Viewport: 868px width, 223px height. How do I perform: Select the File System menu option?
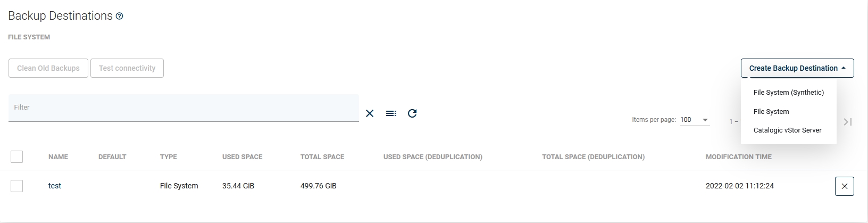[771, 112]
